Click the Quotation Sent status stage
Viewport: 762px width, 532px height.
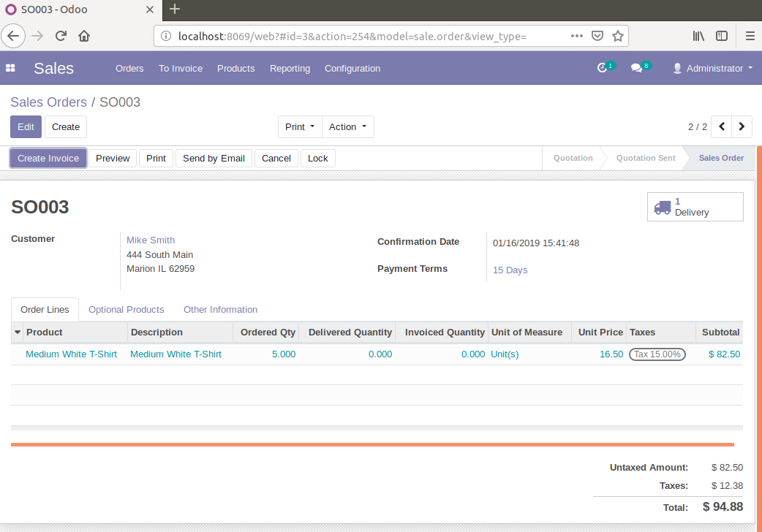[646, 158]
